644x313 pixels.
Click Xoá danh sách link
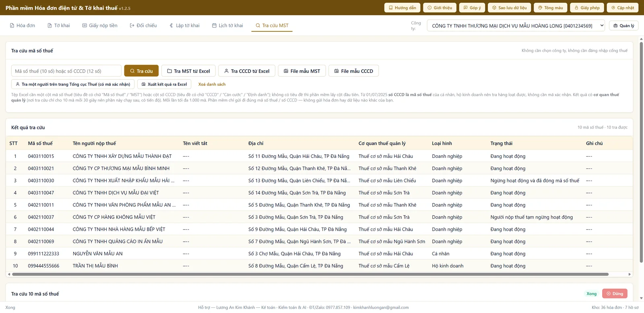click(x=212, y=84)
